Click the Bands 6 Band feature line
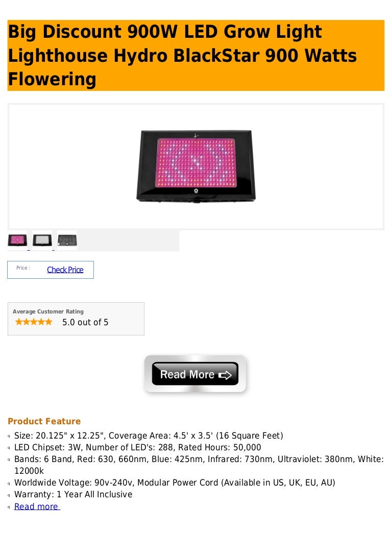Screen dimensions: 392x555 click(x=199, y=465)
